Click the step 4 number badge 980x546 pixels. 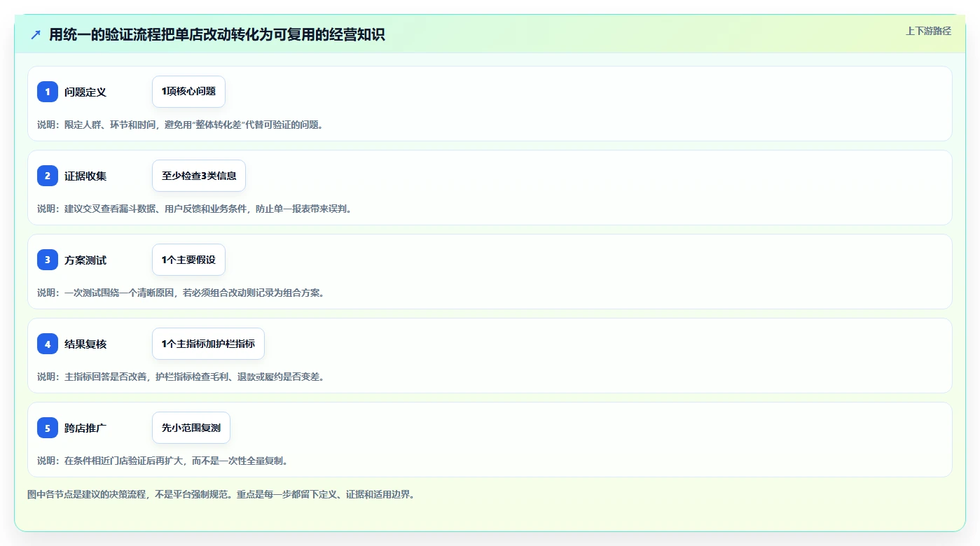[x=48, y=344]
